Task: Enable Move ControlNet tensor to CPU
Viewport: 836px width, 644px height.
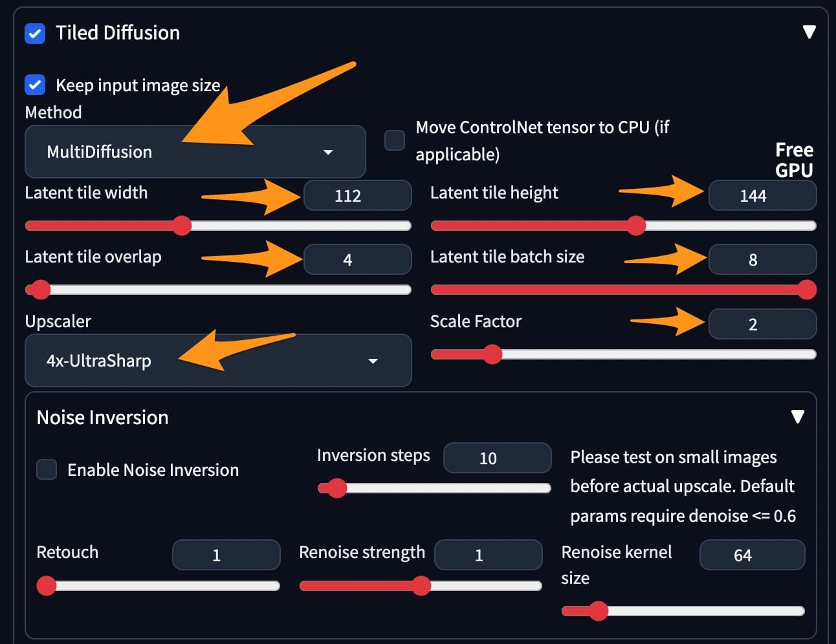Action: 395,140
